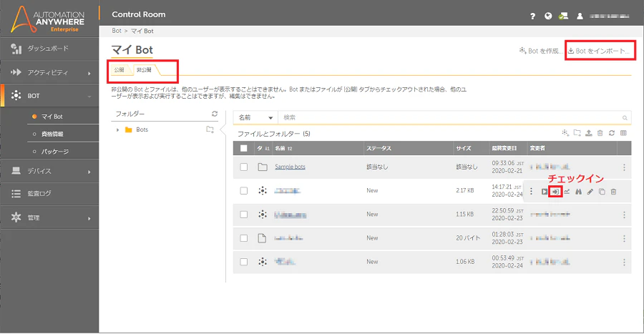The height and width of the screenshot is (334, 644).
Task: Open the Sample bots folder link
Action: pos(290,167)
